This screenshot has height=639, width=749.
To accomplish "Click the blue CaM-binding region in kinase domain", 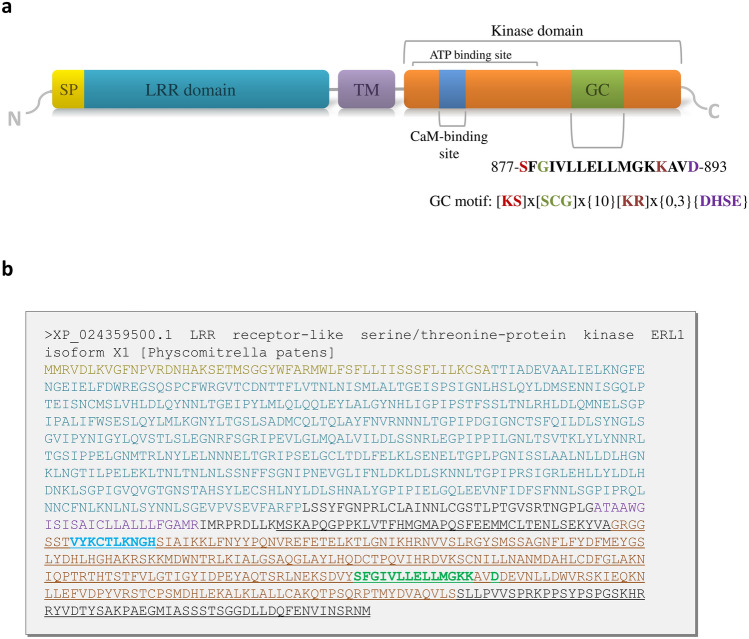I will [452, 89].
